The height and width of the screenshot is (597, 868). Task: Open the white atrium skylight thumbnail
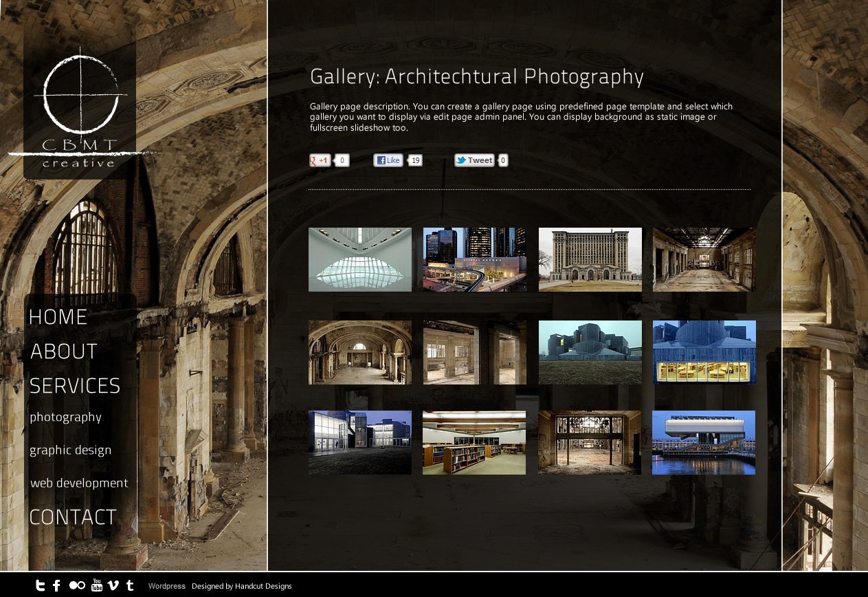pyautogui.click(x=360, y=260)
